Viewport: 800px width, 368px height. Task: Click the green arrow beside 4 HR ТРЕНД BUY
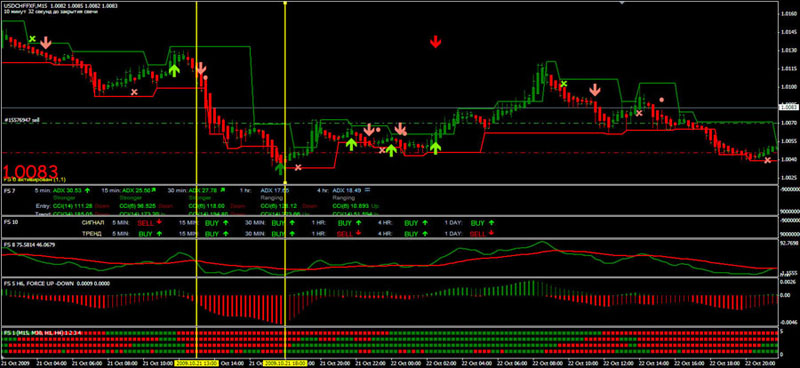(x=424, y=233)
